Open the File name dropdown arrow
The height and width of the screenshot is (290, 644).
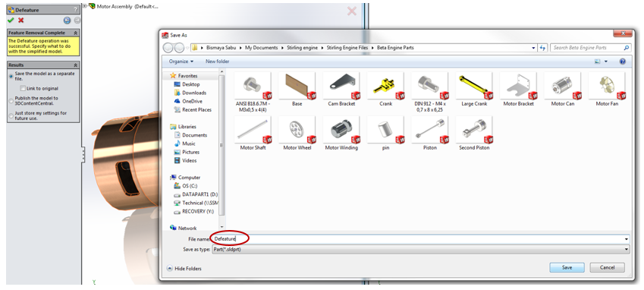pyautogui.click(x=627, y=238)
